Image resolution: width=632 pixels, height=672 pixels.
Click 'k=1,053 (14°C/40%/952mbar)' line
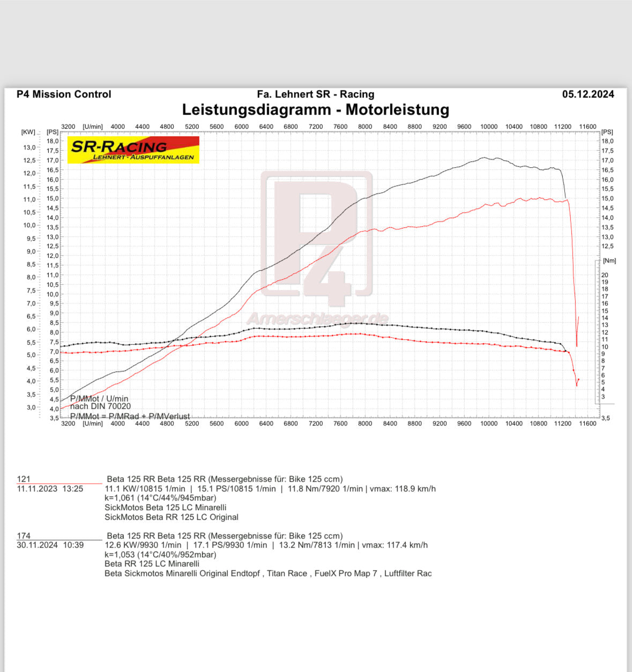coord(160,554)
